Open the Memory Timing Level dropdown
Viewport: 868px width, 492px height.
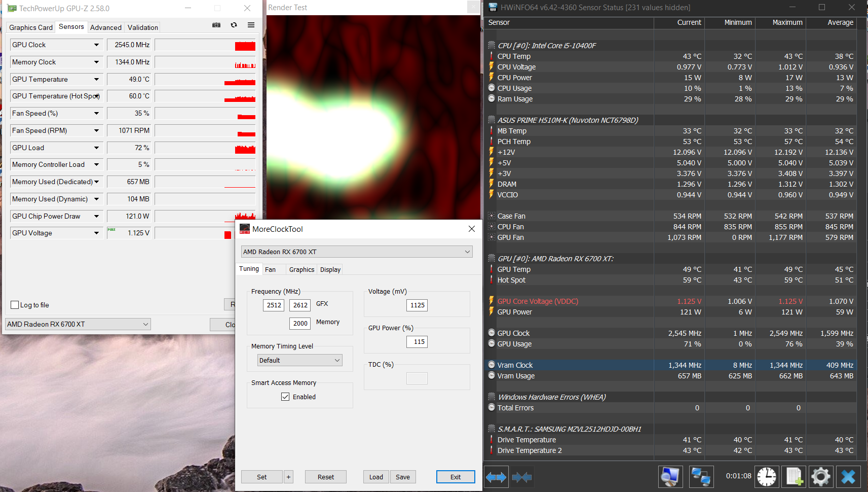300,360
